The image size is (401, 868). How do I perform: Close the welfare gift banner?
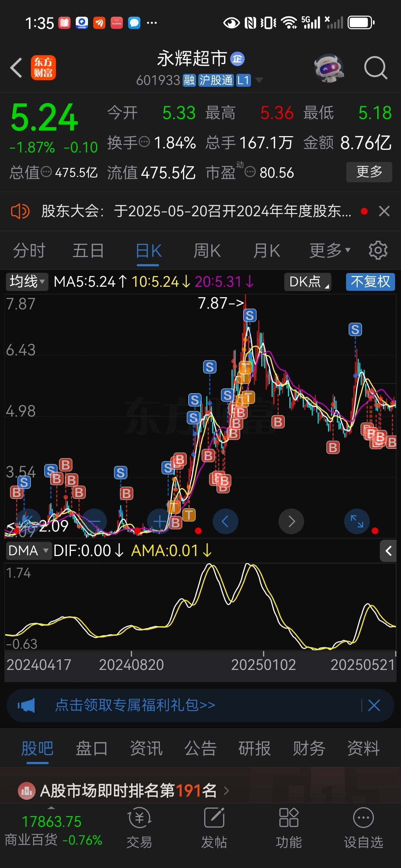[x=374, y=705]
